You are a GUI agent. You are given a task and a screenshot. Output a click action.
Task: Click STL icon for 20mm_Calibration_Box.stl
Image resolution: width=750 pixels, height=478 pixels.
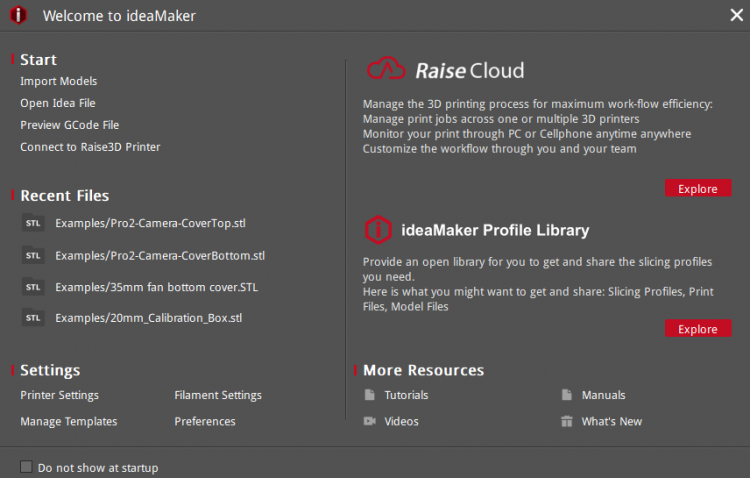[x=33, y=318]
